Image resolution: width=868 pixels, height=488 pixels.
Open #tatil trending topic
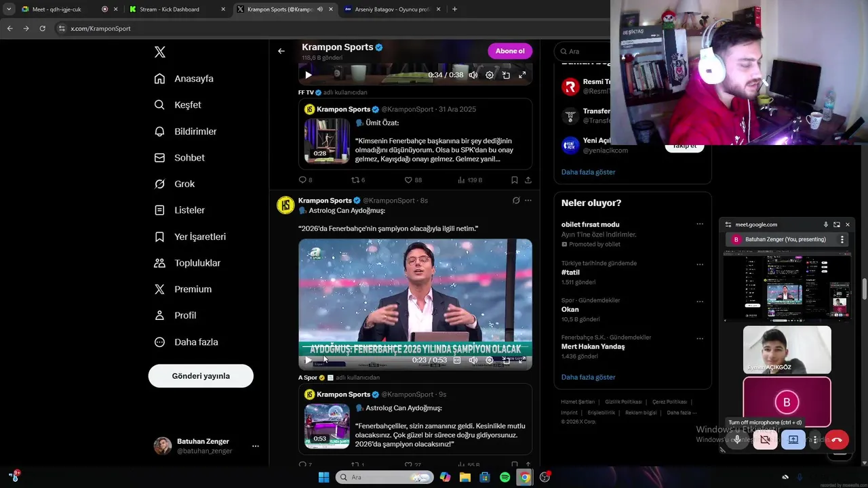point(570,272)
